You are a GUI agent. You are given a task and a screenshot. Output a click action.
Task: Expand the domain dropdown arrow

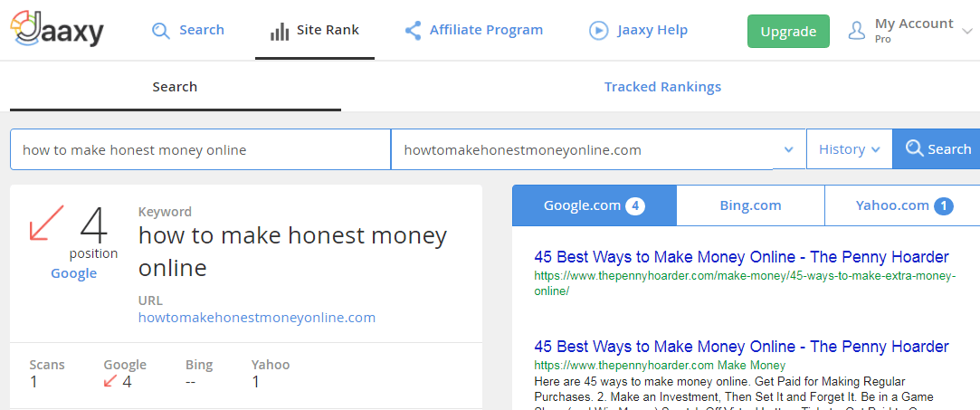pyautogui.click(x=789, y=149)
